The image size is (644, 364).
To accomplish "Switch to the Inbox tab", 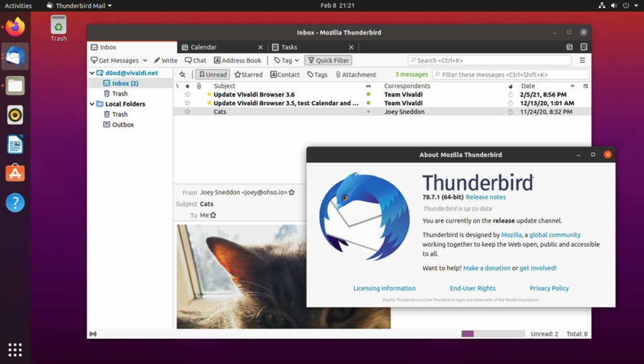I will [x=132, y=47].
